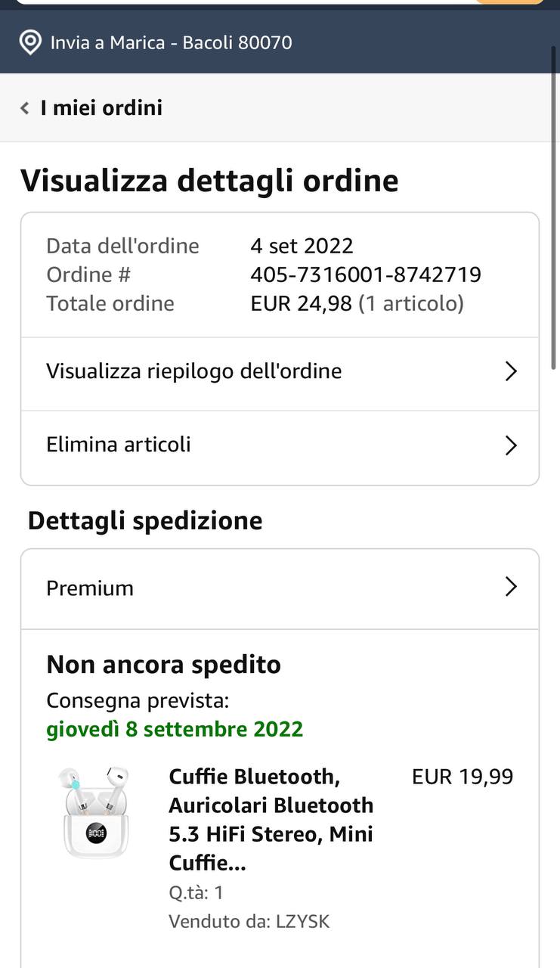Click the Non ancora spedito status heading
The height and width of the screenshot is (968, 560).
pyautogui.click(x=163, y=665)
